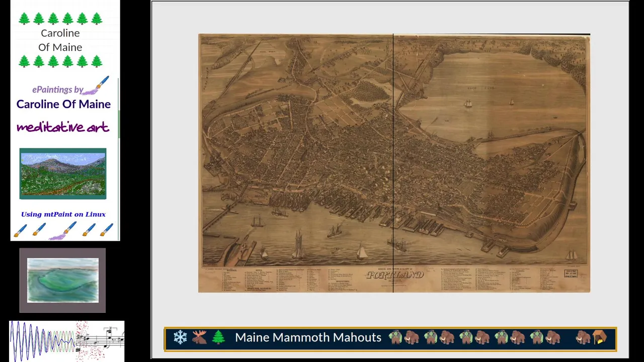Click the sidebar's vertical scrollbar

(x=119, y=125)
